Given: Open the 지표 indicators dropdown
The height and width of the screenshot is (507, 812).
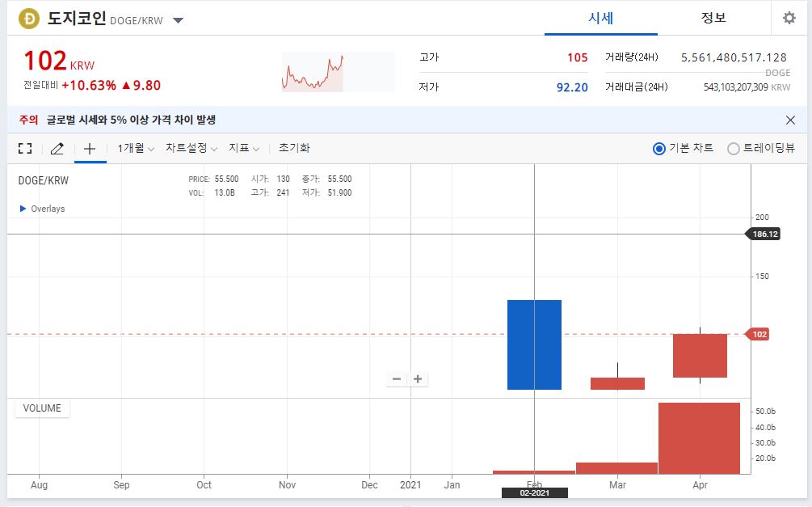Looking at the screenshot, I should click(244, 148).
